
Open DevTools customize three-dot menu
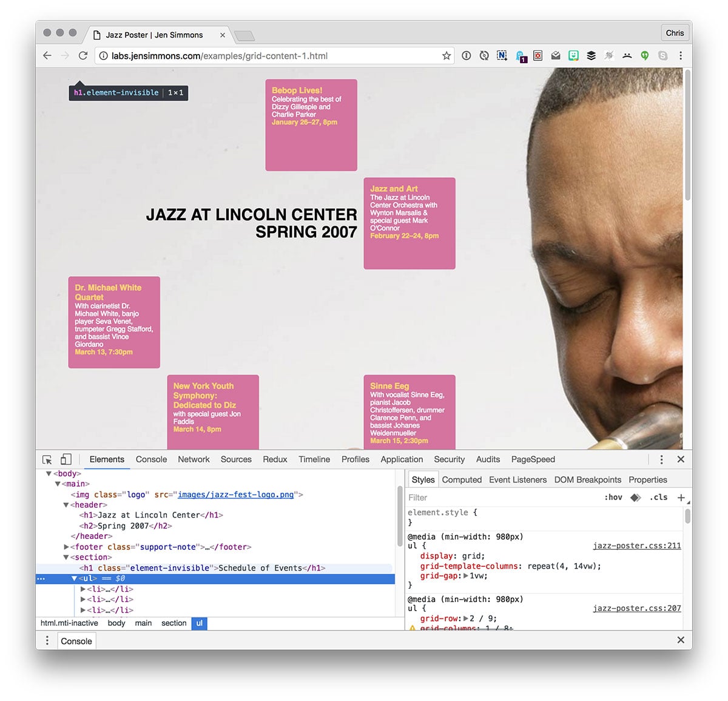pyautogui.click(x=661, y=459)
